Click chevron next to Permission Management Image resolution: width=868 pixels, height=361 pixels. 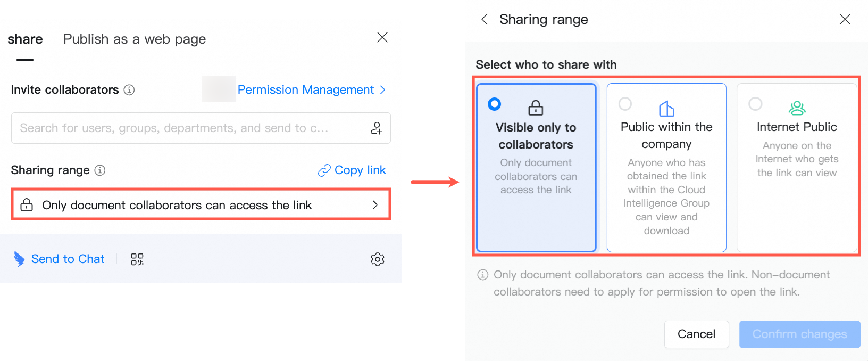[382, 90]
